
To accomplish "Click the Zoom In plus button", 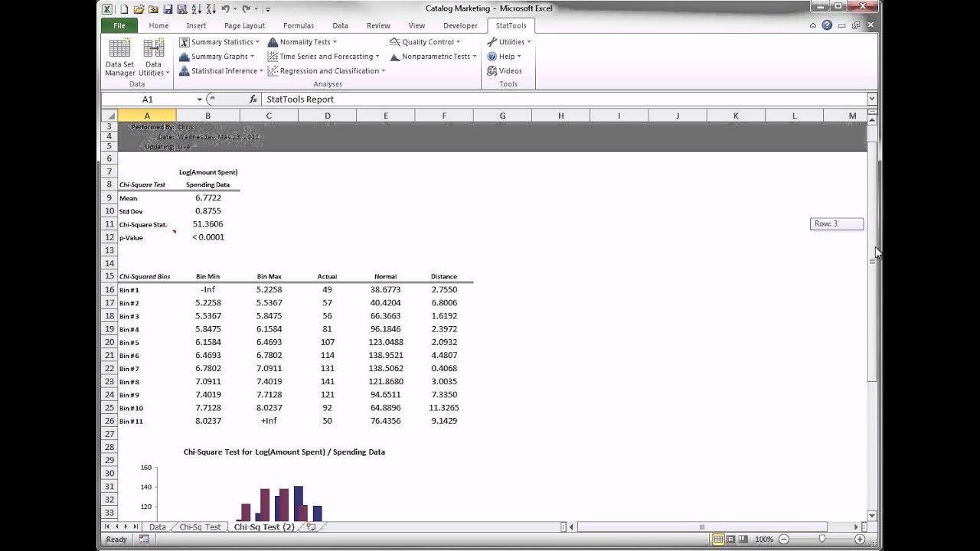I will coord(860,540).
